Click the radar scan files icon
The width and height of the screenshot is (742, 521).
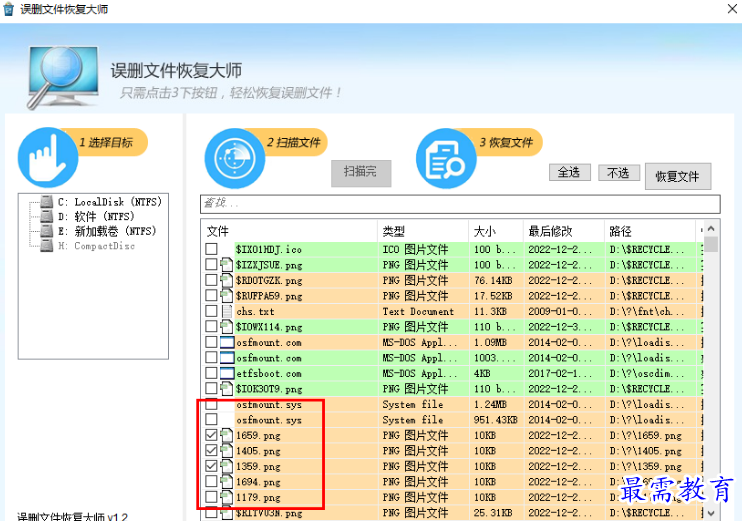(235, 158)
